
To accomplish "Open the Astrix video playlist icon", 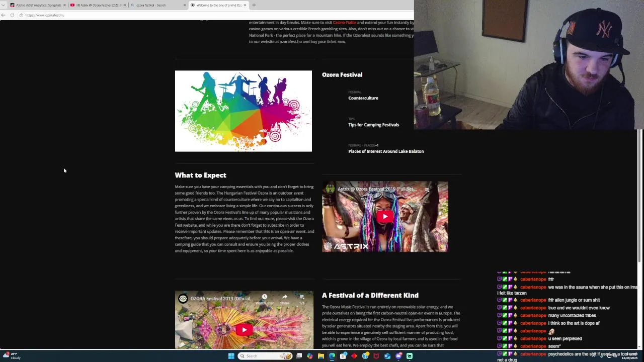I will 427,190.
